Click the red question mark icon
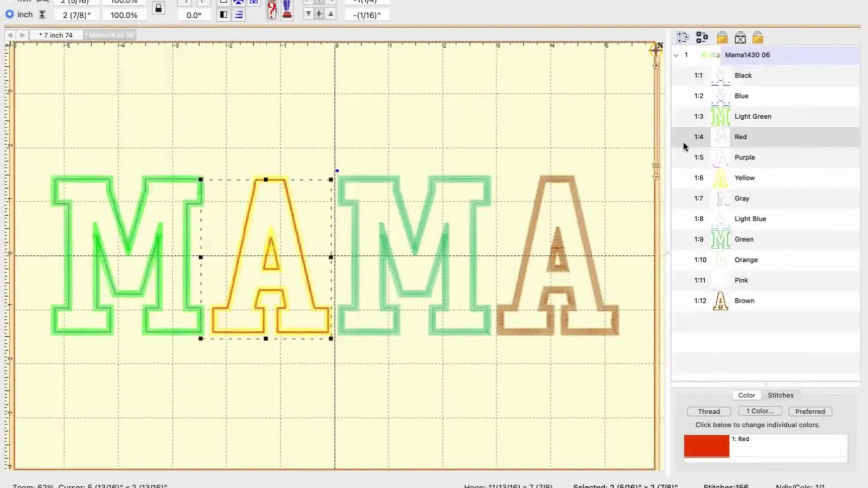868x488 pixels. click(x=272, y=10)
